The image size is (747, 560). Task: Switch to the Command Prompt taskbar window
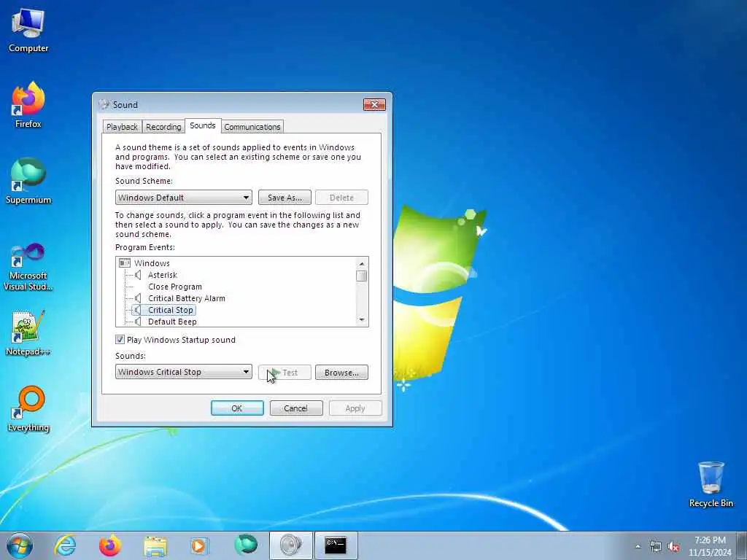click(x=336, y=545)
